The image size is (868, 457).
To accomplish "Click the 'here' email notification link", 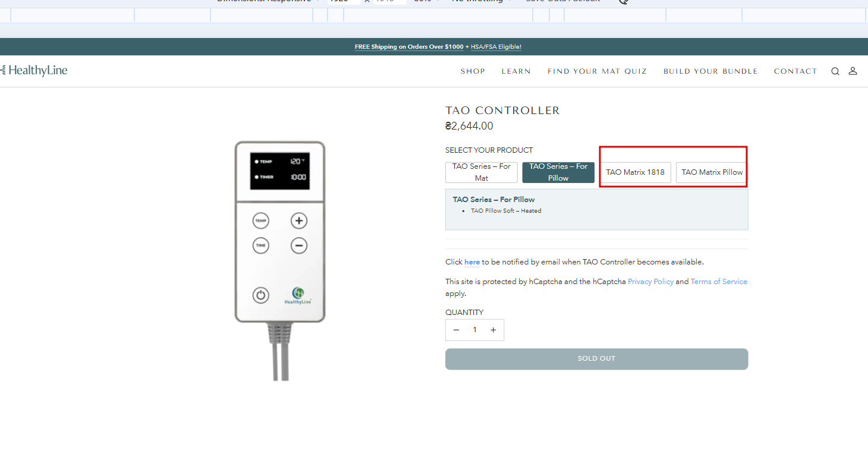I will pos(472,262).
